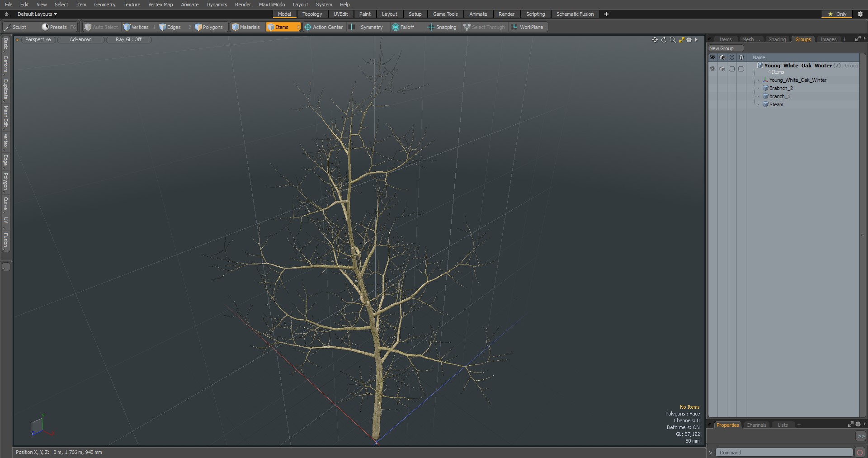Switch to the Channels tab
The width and height of the screenshot is (868, 458).
click(756, 425)
